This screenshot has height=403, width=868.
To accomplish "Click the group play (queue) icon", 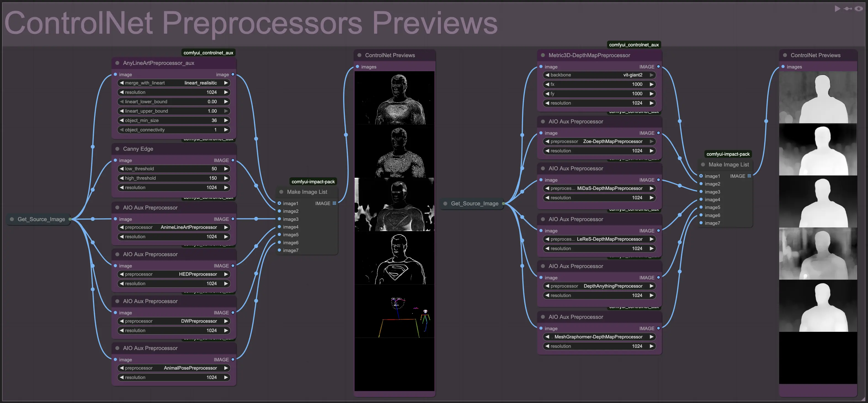I will coord(837,9).
